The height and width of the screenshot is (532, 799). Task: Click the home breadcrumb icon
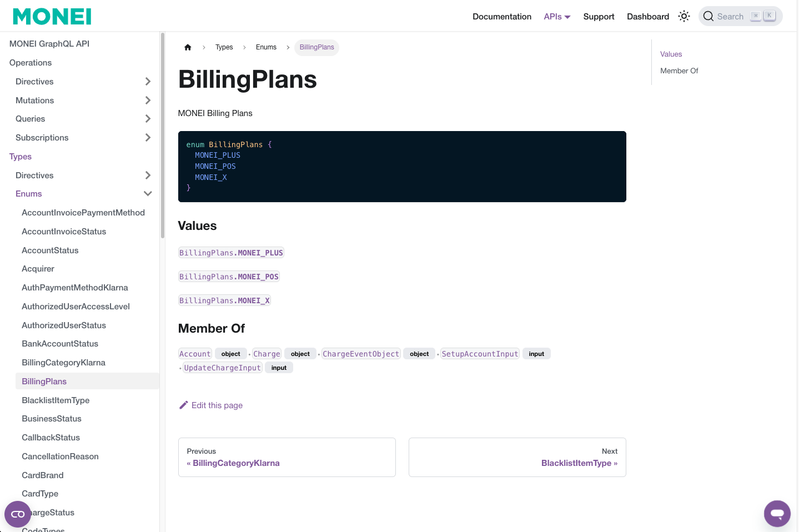click(188, 47)
